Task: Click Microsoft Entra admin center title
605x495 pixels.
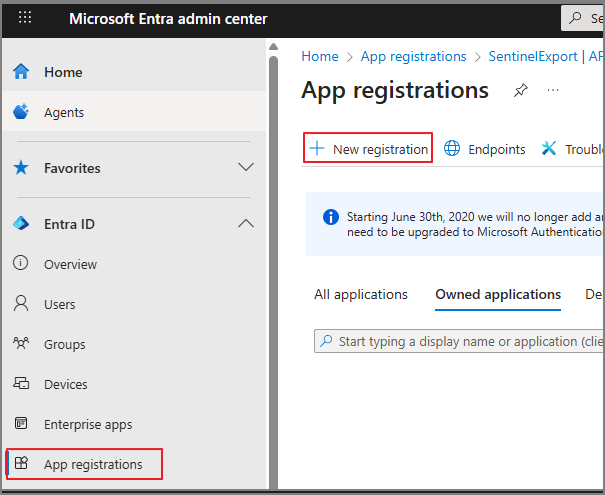Action: [168, 19]
